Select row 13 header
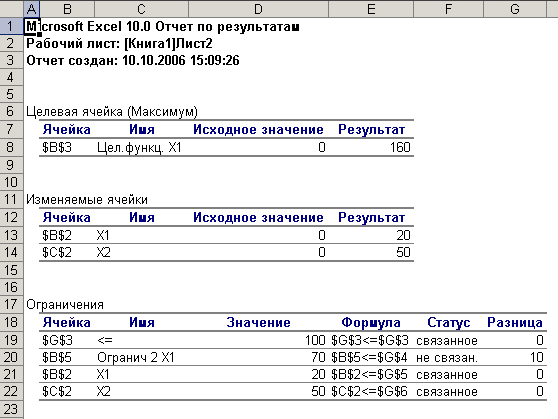Screen dimensions: 558x419 (11, 235)
